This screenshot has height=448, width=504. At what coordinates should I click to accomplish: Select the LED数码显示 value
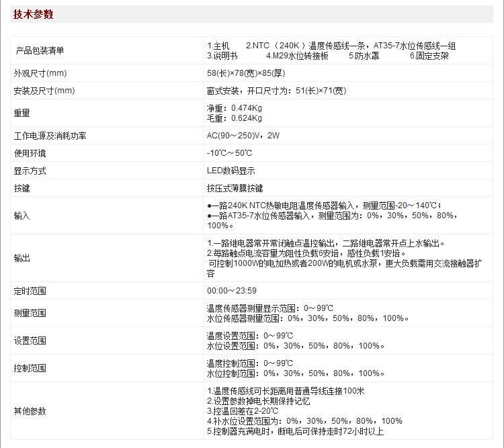click(230, 171)
